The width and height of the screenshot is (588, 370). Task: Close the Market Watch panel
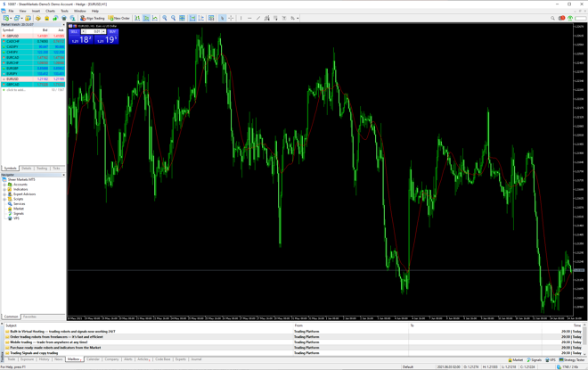(63, 24)
